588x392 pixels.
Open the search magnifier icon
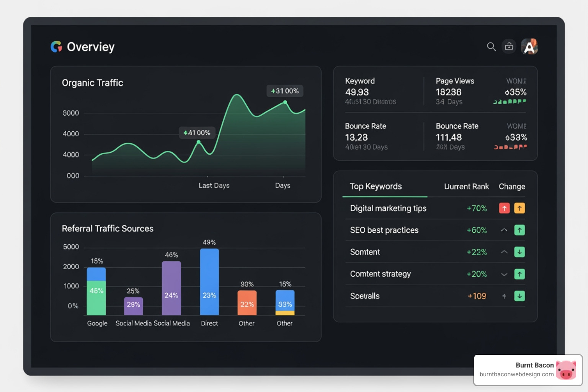pos(491,47)
